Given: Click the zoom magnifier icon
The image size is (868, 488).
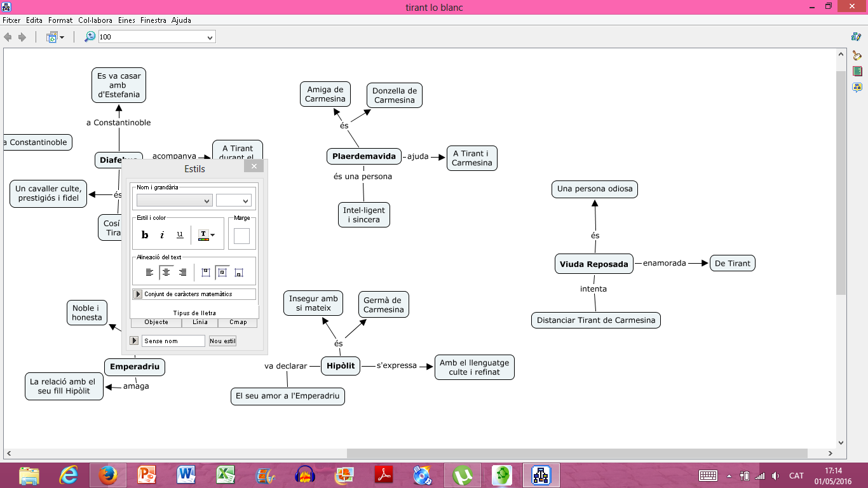Looking at the screenshot, I should (x=90, y=37).
